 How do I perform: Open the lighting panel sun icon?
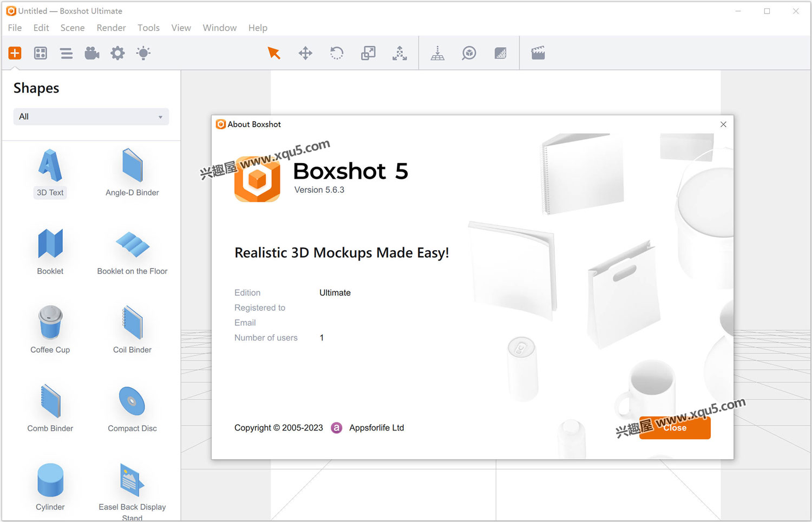[143, 53]
